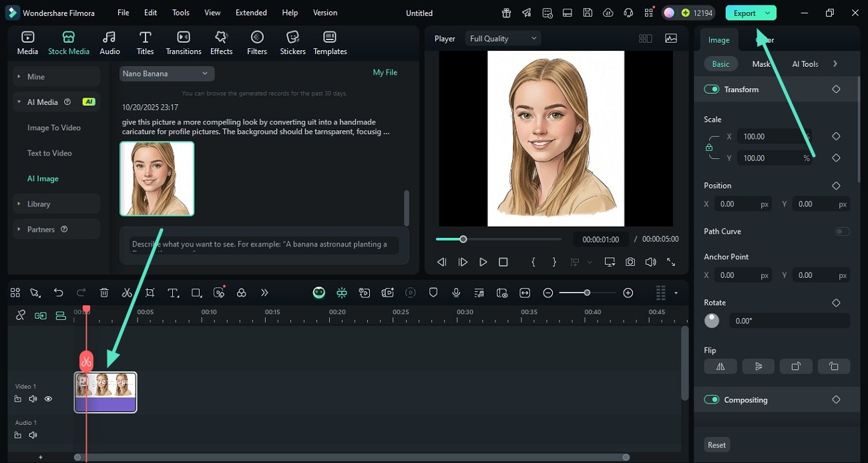Screen dimensions: 868x463
Task: Click the delete clip trash icon
Action: click(104, 292)
